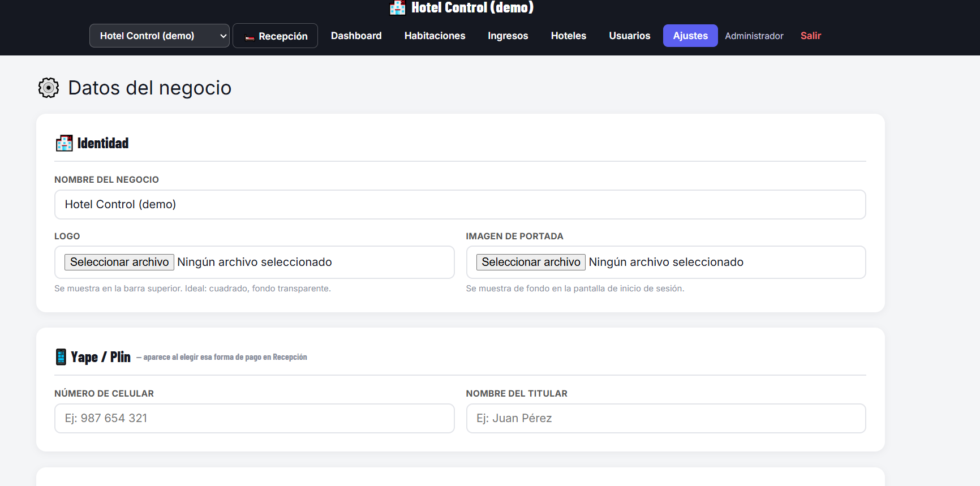Open the Dashboard menu item
Image resolution: width=980 pixels, height=486 pixels.
[356, 36]
